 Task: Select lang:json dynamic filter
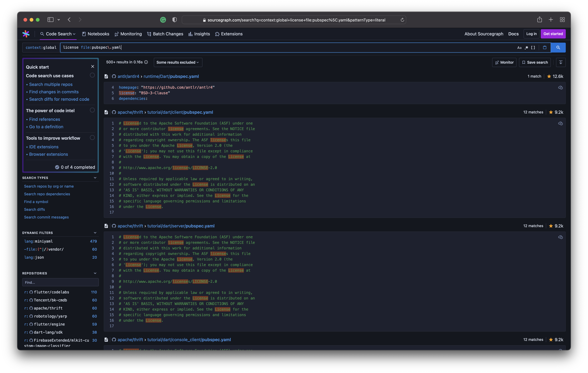click(60, 257)
